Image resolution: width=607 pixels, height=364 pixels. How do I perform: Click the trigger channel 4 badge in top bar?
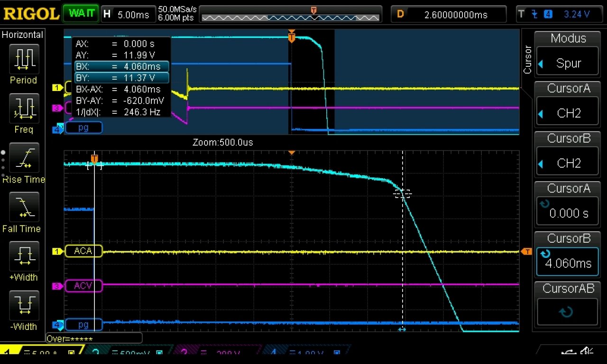coord(549,14)
